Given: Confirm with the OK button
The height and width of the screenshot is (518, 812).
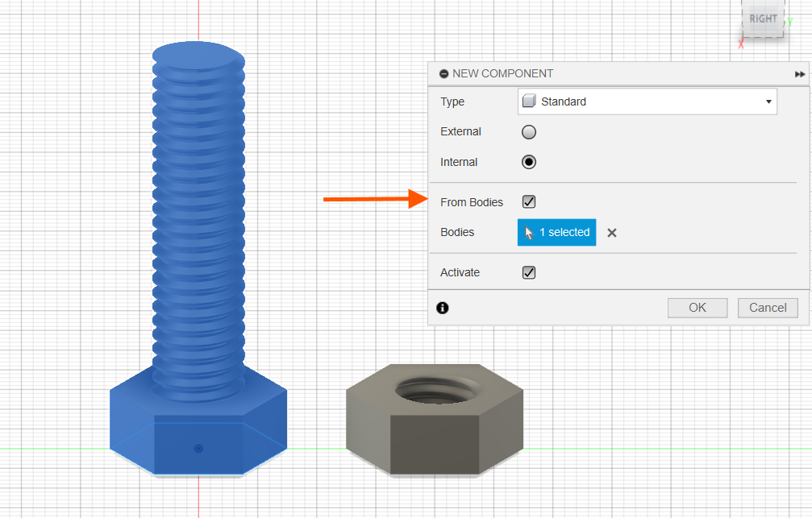Looking at the screenshot, I should (697, 308).
